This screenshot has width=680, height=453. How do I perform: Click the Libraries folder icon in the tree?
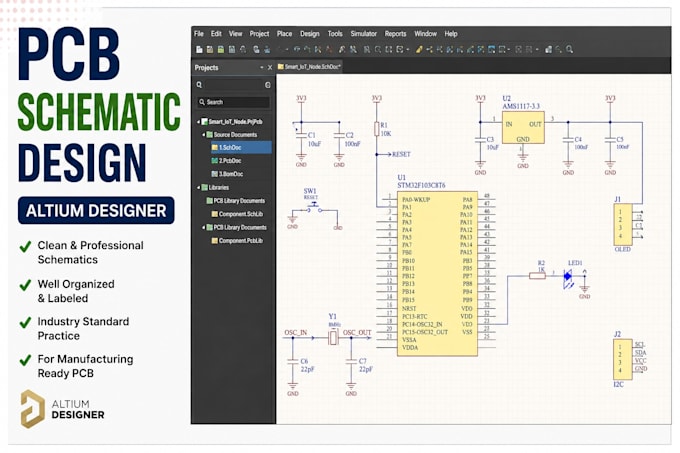click(x=205, y=188)
